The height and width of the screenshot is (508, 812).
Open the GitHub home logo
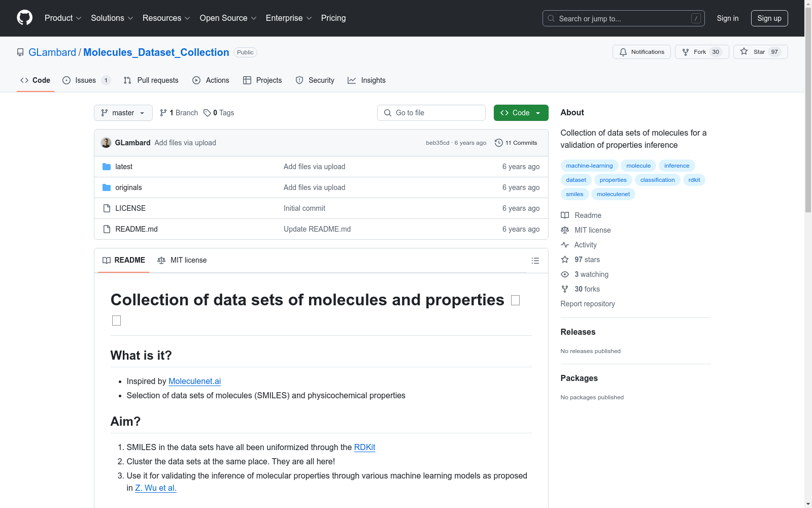coord(24,18)
